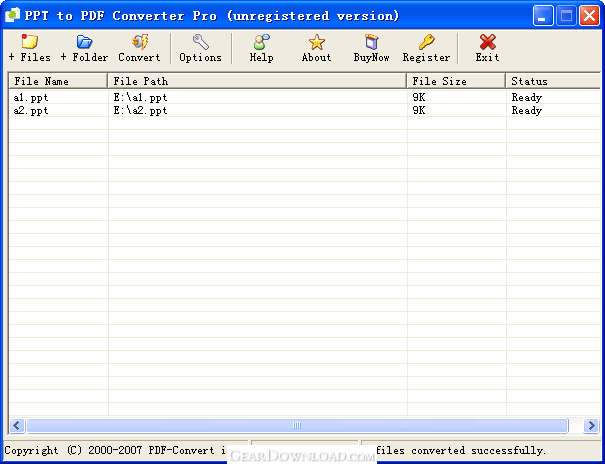Sort by File Size column header

coord(456,81)
